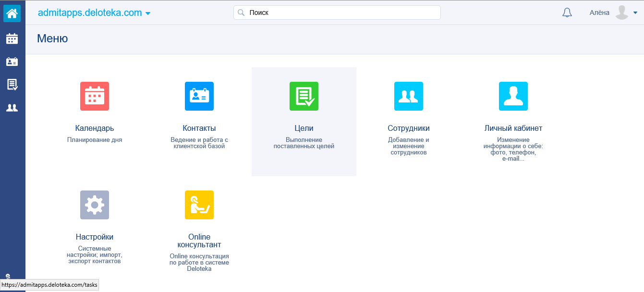This screenshot has height=292, width=644.
Task: Click the notifications bell icon
Action: (567, 13)
